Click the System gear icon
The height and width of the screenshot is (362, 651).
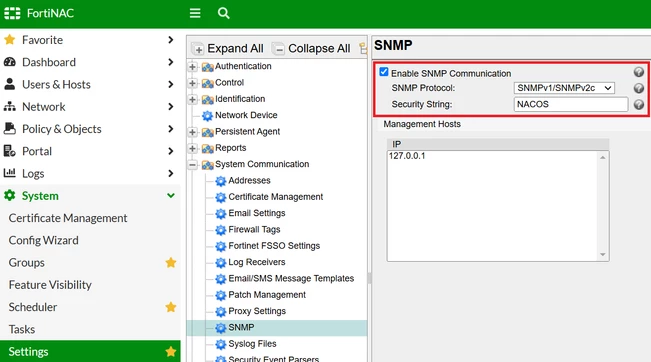pyautogui.click(x=10, y=196)
